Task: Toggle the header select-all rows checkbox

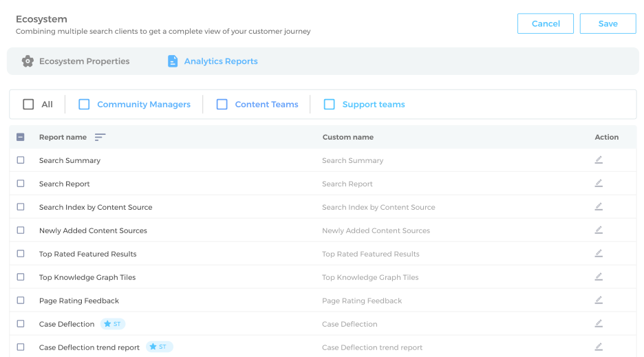Action: tap(21, 138)
